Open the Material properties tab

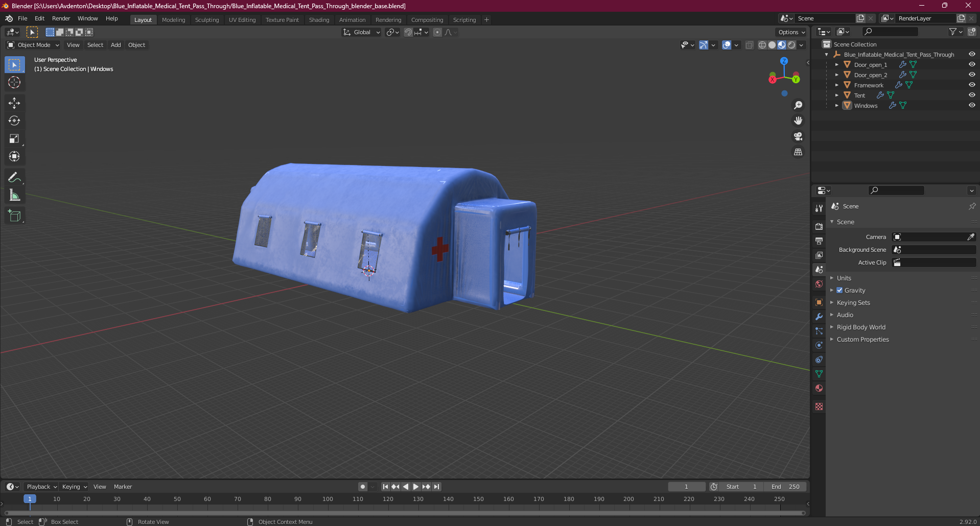pyautogui.click(x=819, y=388)
